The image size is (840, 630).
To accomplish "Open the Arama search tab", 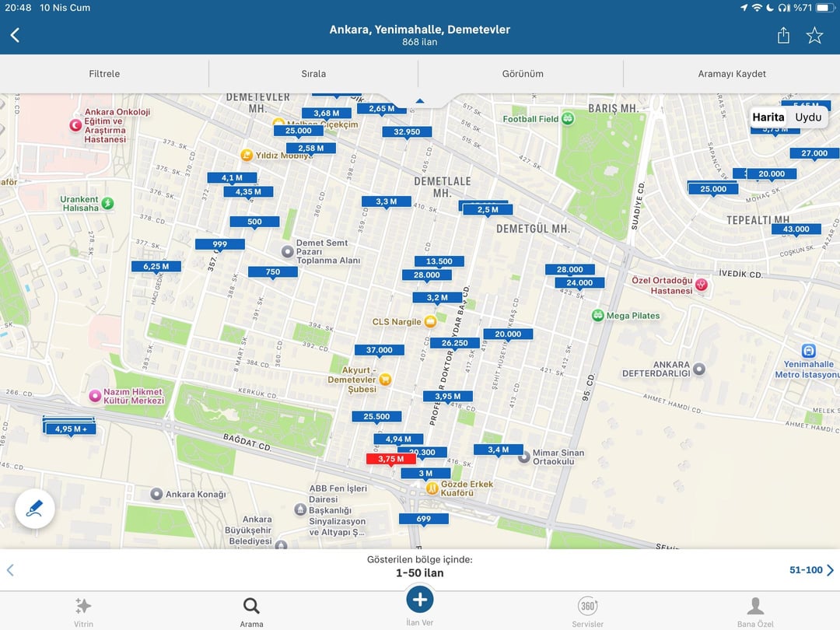I will click(x=251, y=611).
